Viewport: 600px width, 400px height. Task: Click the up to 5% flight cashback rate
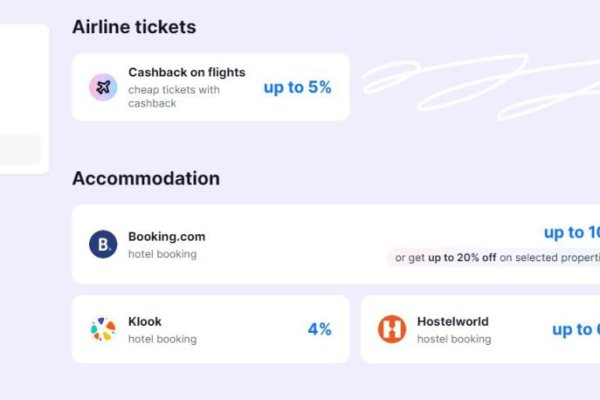point(297,87)
